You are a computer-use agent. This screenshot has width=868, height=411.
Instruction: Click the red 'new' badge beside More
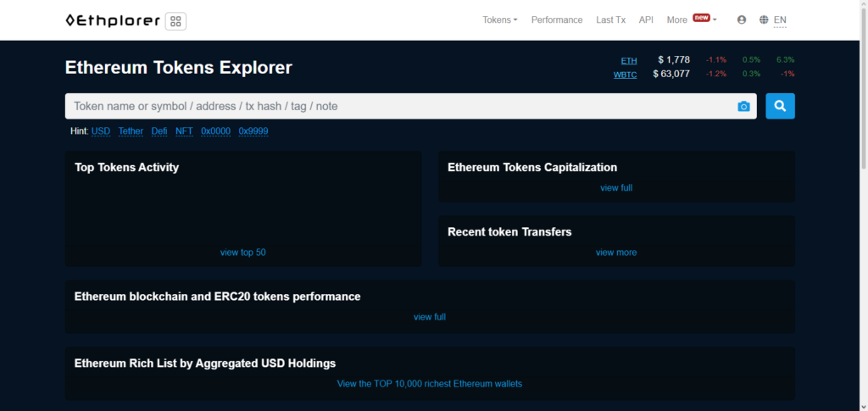701,18
